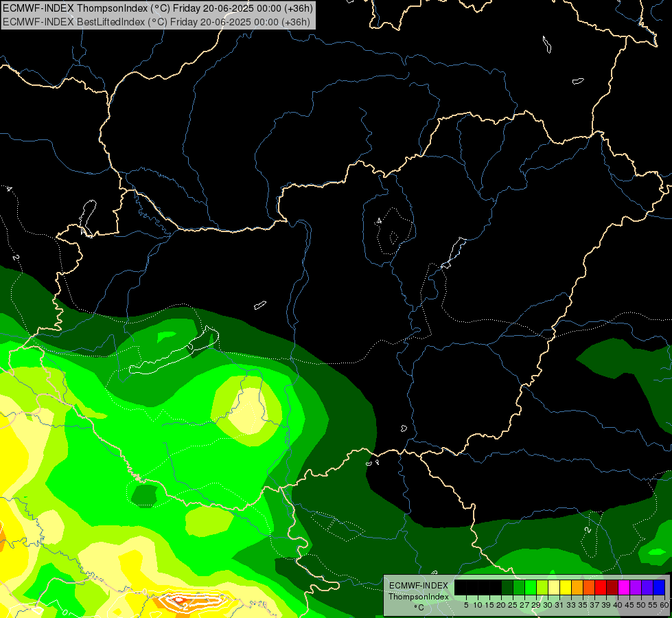Select the violet 50–55 legend swatch
This screenshot has height=618, width=672.
[x=647, y=587]
